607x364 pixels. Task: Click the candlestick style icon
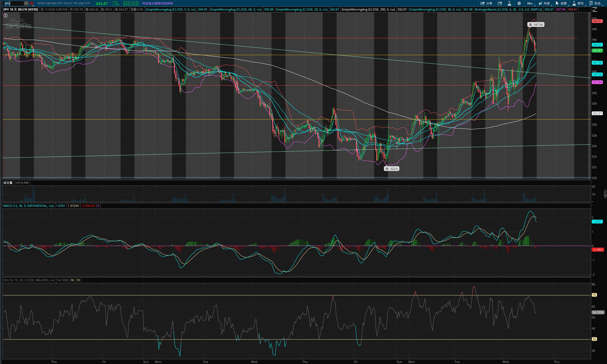click(x=540, y=3)
